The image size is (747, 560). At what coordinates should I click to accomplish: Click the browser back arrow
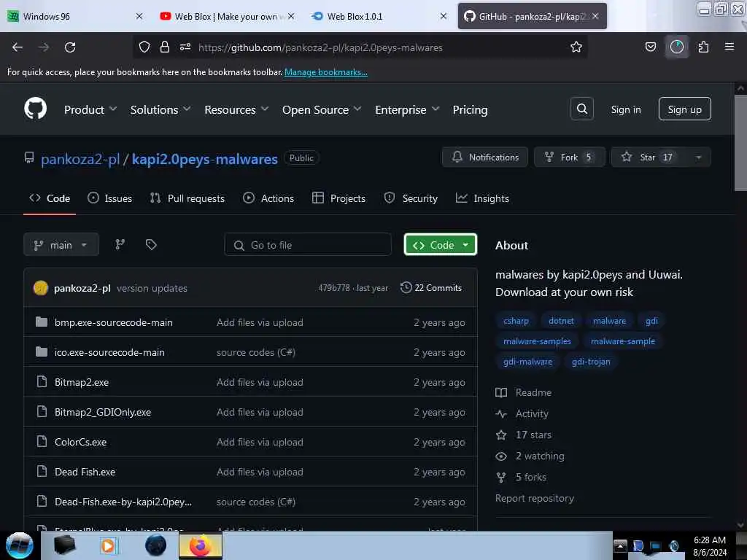point(18,47)
